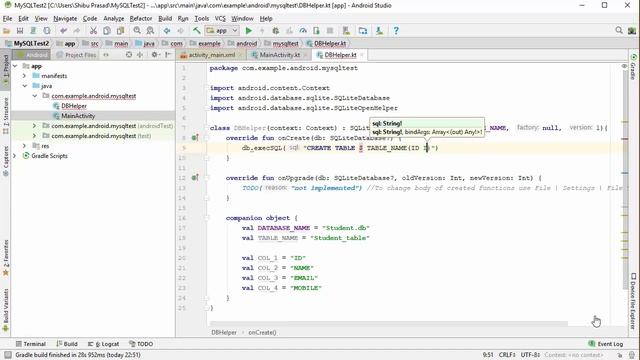The width and height of the screenshot is (640, 360).
Task: Navigate back with the left arrow icon
Action: tap(167, 31)
